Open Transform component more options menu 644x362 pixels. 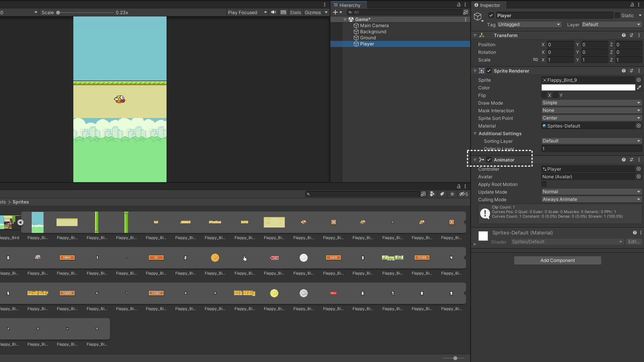[639, 35]
